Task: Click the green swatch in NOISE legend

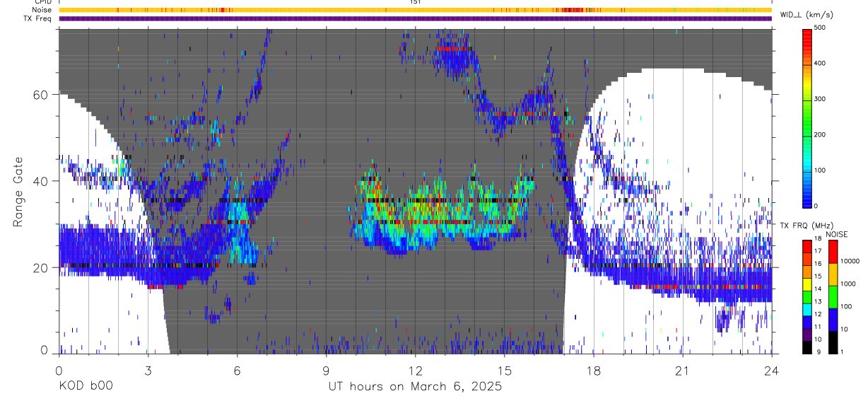Action: tap(833, 297)
